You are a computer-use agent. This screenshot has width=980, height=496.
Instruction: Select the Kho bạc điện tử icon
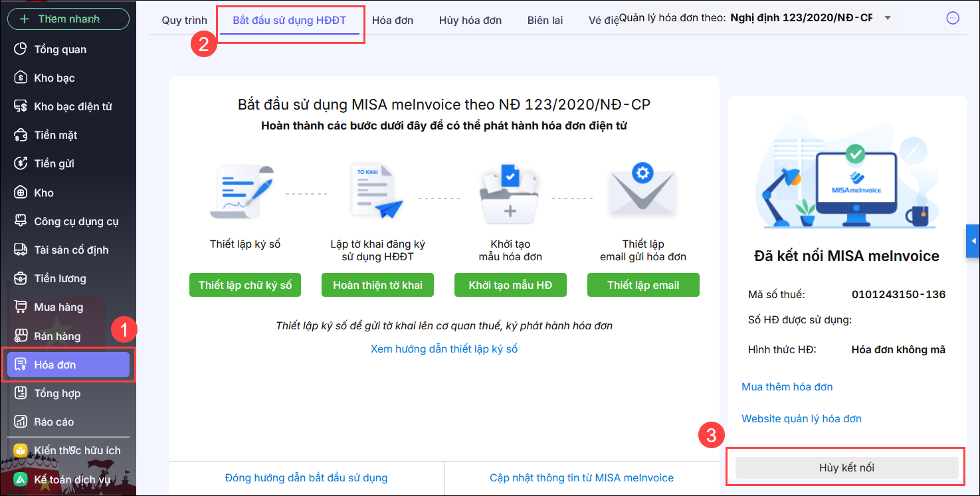click(21, 106)
